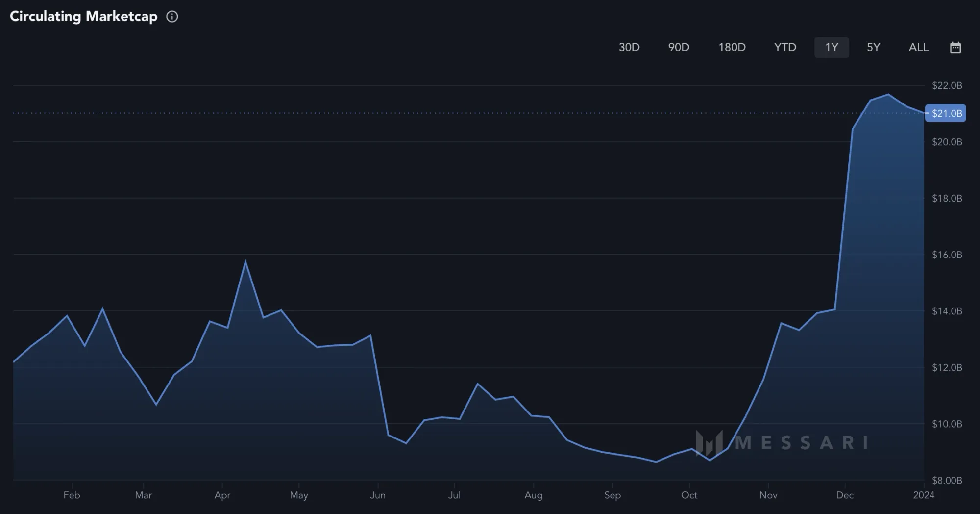Show the ALL time range
The width and height of the screenshot is (980, 514).
[919, 48]
